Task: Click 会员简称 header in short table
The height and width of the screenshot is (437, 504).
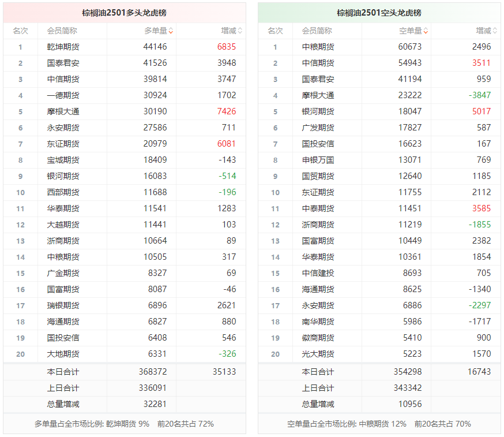Action: [317, 31]
